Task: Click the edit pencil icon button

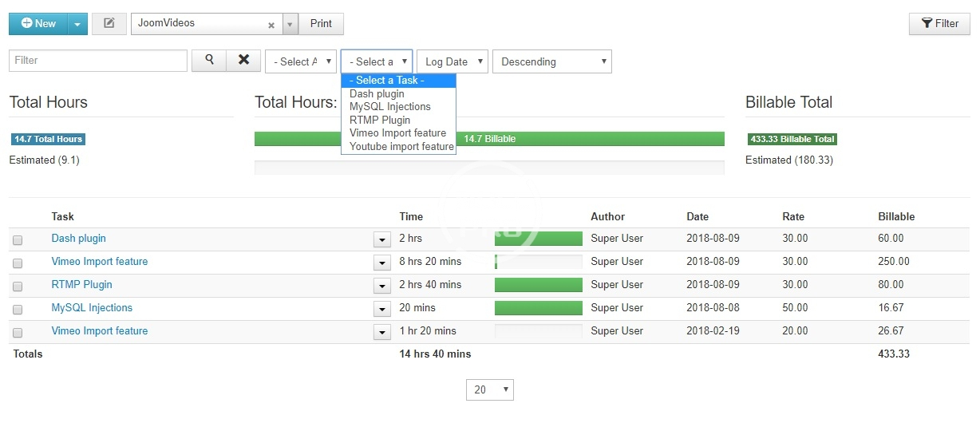Action: (x=109, y=24)
